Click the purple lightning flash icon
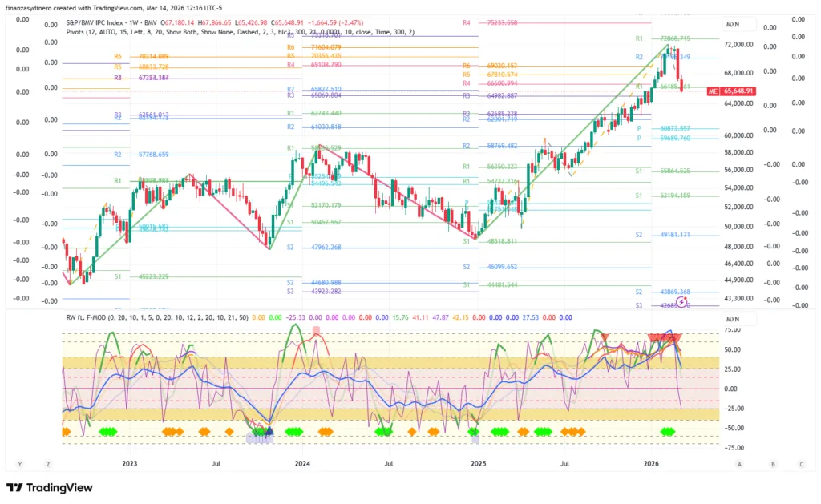 [681, 302]
